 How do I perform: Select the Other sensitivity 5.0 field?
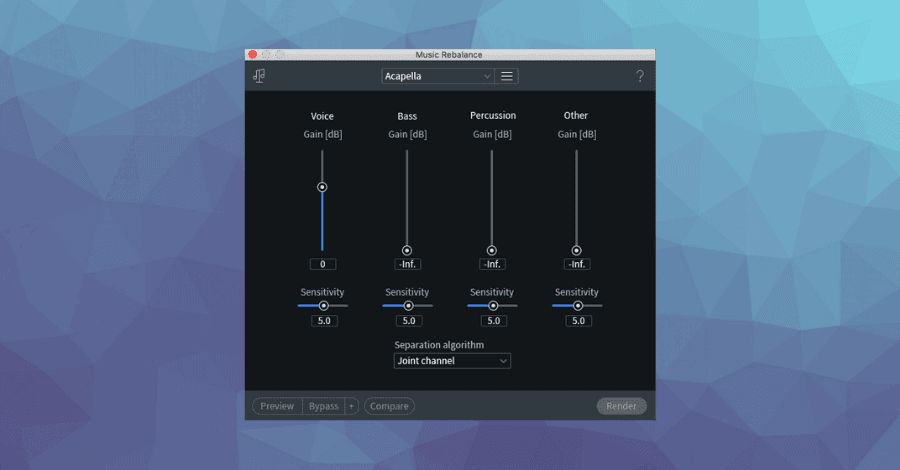[579, 321]
